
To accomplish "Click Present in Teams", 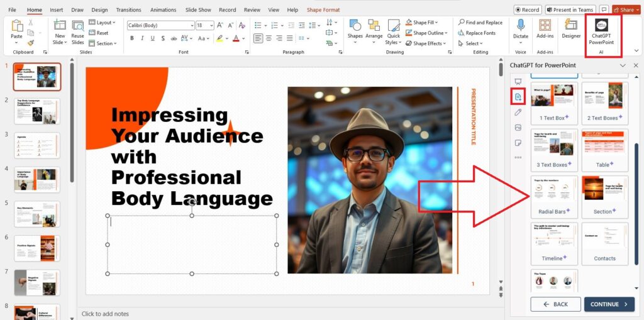I will coord(570,10).
